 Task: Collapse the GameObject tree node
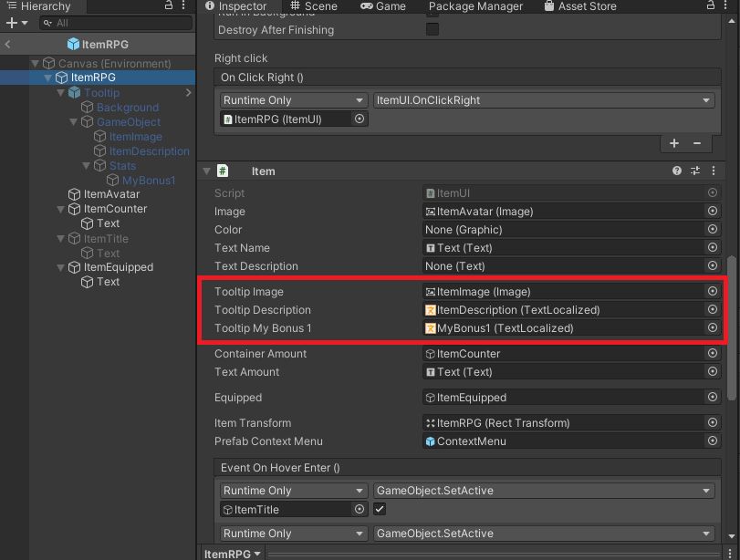(73, 121)
